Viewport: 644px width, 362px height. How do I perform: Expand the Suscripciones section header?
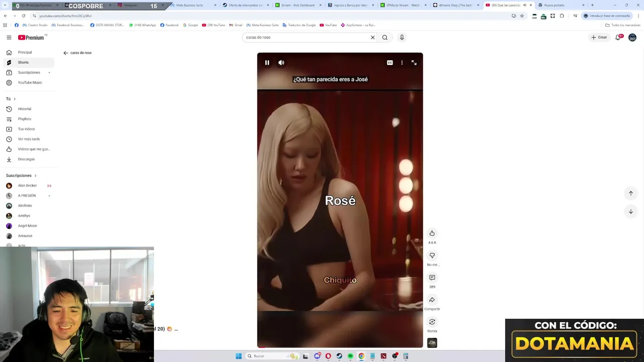click(x=21, y=175)
